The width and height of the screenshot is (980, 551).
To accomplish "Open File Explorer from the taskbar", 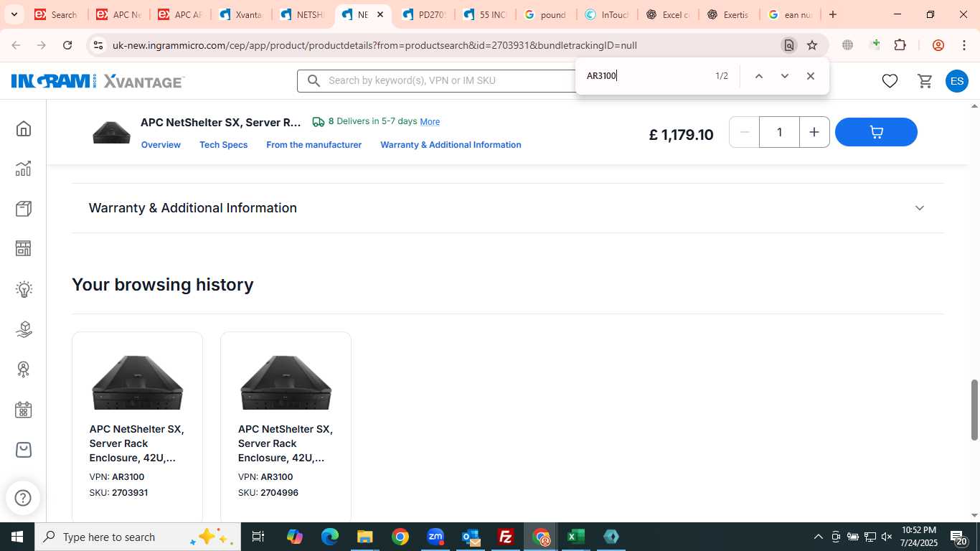I will [365, 537].
